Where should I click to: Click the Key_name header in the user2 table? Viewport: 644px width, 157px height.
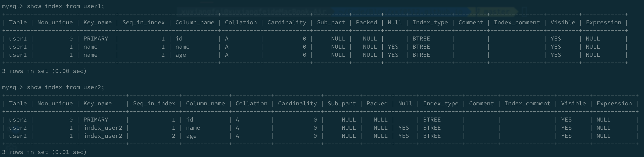(97, 104)
